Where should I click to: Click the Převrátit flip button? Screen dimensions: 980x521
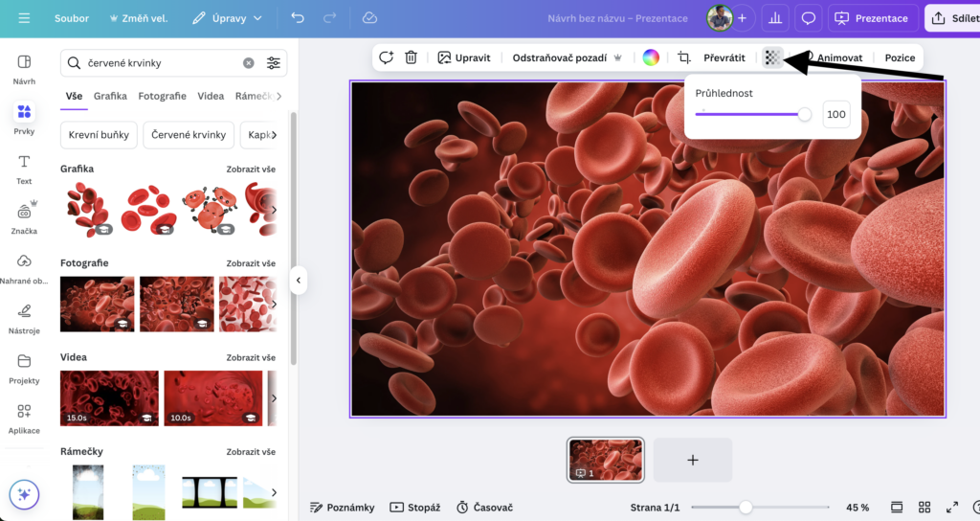tap(724, 57)
